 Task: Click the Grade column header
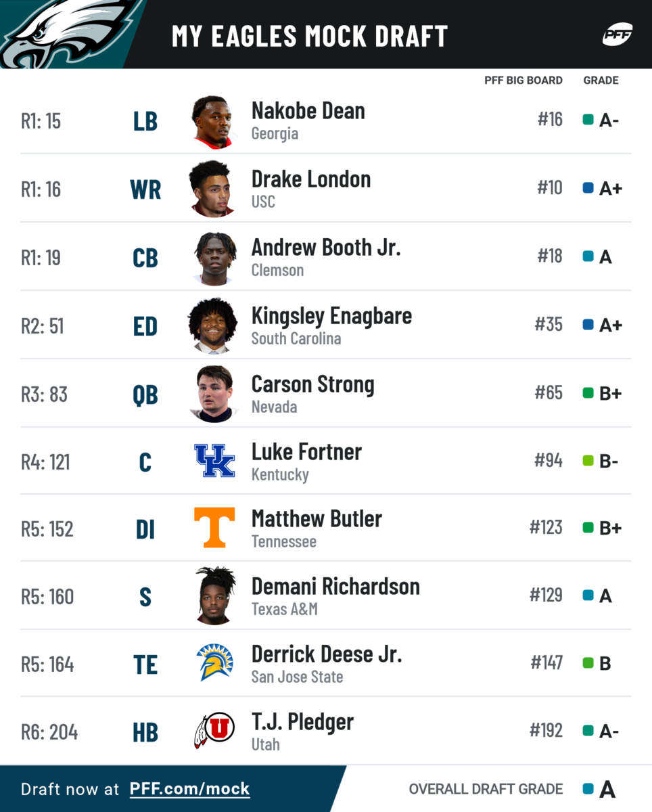(x=601, y=81)
